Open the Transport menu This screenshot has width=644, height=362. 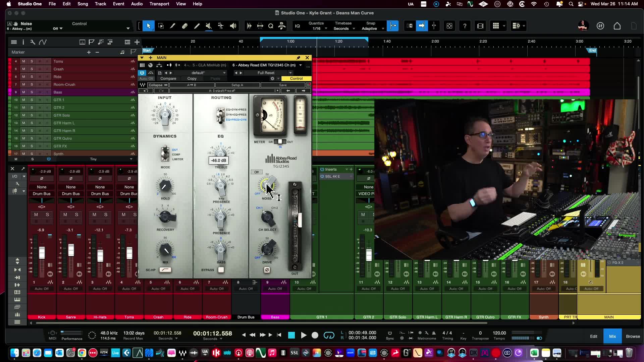pyautogui.click(x=159, y=4)
